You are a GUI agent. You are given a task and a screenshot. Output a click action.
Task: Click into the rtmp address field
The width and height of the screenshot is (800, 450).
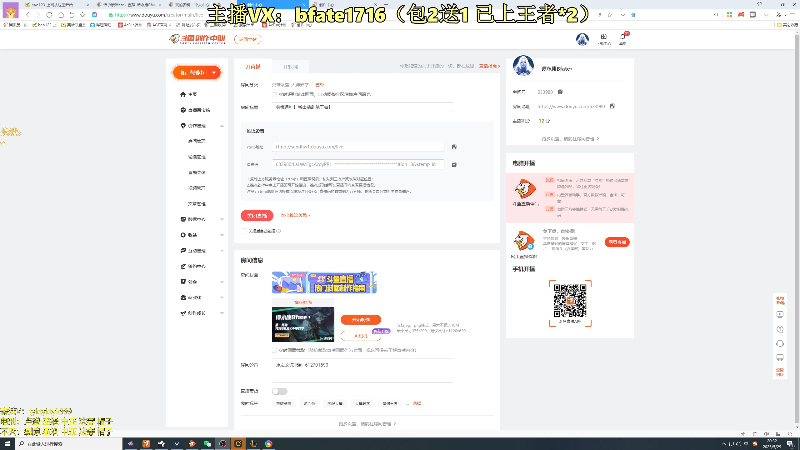(x=358, y=147)
